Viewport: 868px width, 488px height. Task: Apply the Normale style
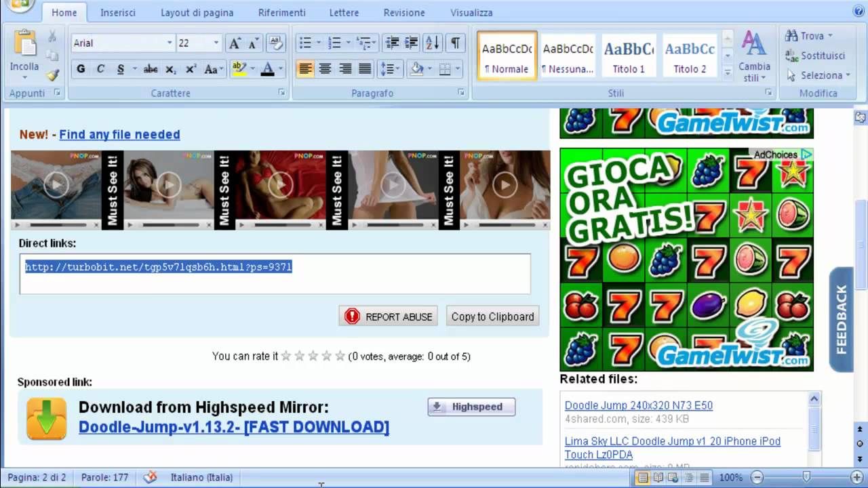point(507,56)
